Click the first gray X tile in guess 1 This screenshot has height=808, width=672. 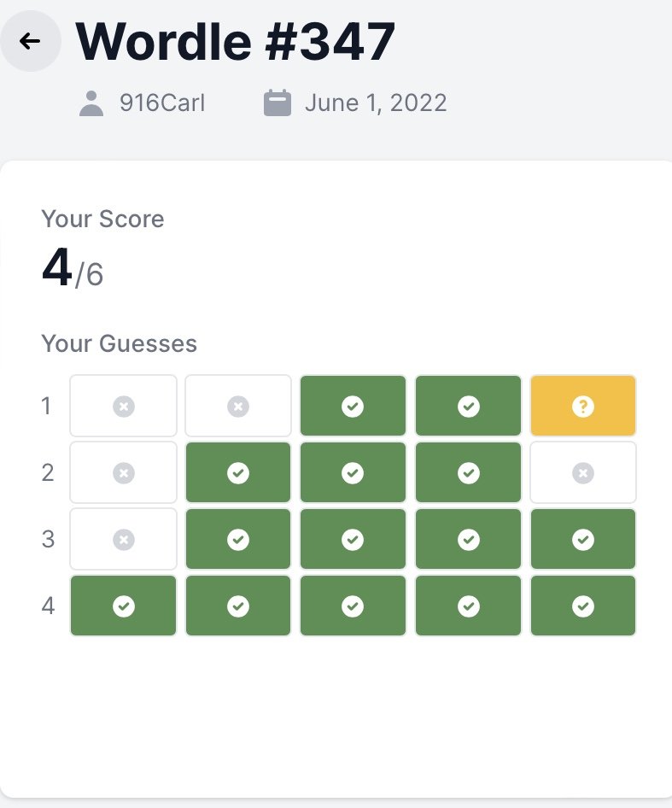[123, 406]
